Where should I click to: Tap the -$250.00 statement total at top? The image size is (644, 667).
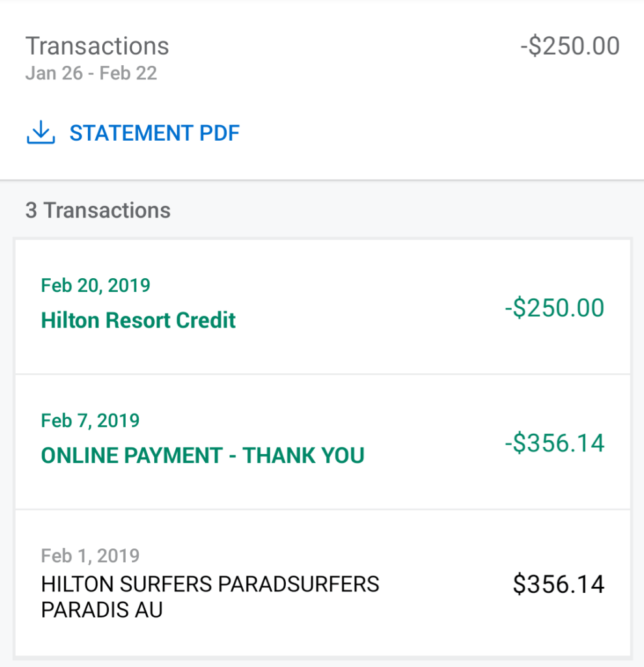click(x=570, y=46)
